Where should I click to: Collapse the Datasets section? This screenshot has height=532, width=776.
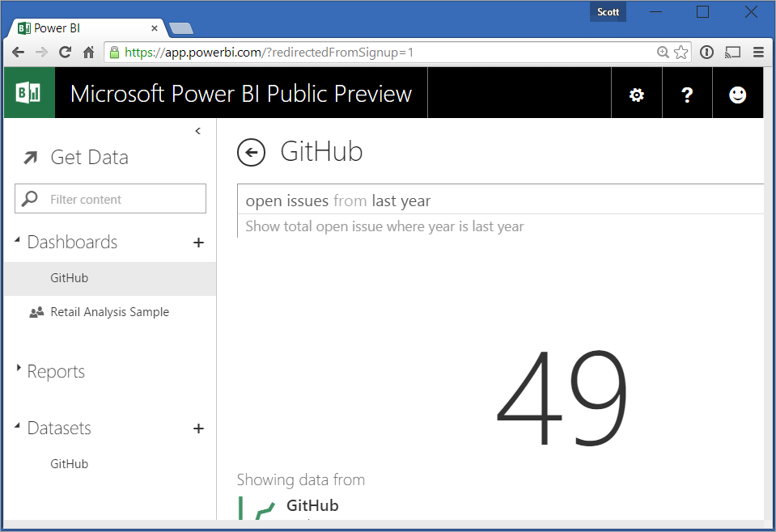pyautogui.click(x=19, y=427)
